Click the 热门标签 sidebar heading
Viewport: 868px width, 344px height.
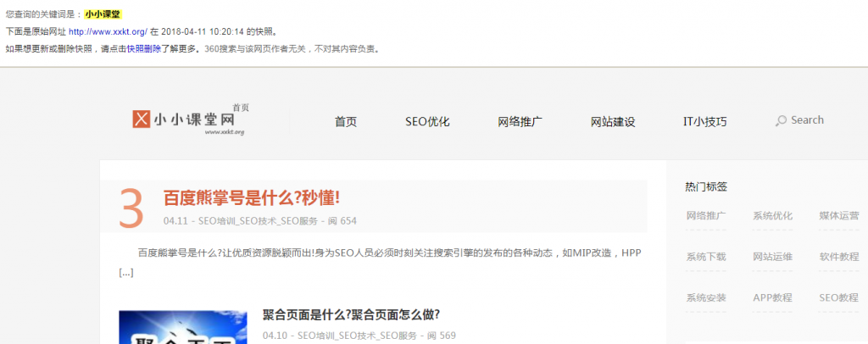coord(706,187)
